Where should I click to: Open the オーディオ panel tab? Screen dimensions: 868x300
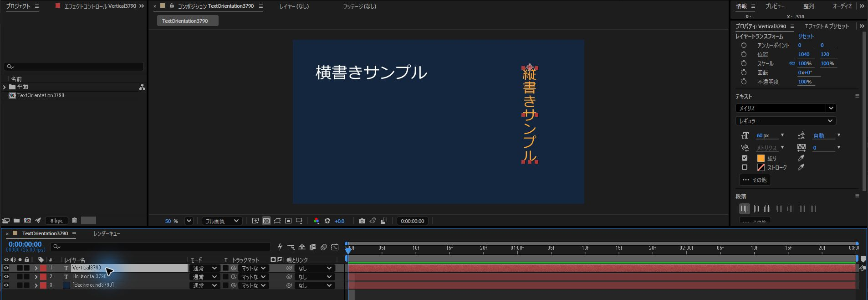click(842, 6)
